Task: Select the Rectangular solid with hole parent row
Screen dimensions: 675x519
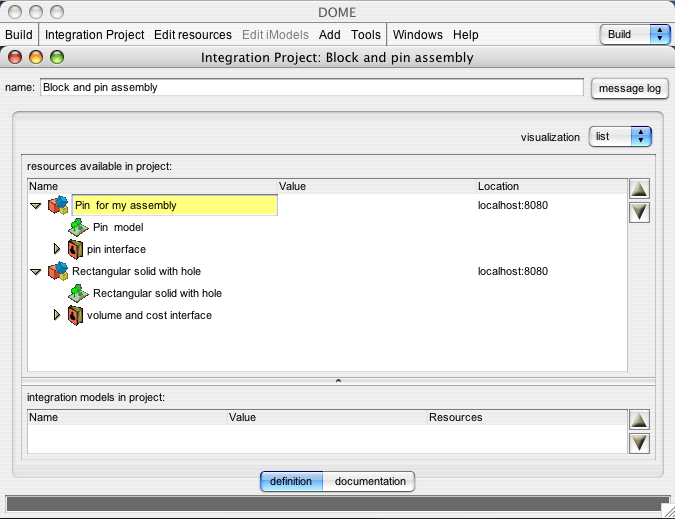Action: tap(136, 271)
